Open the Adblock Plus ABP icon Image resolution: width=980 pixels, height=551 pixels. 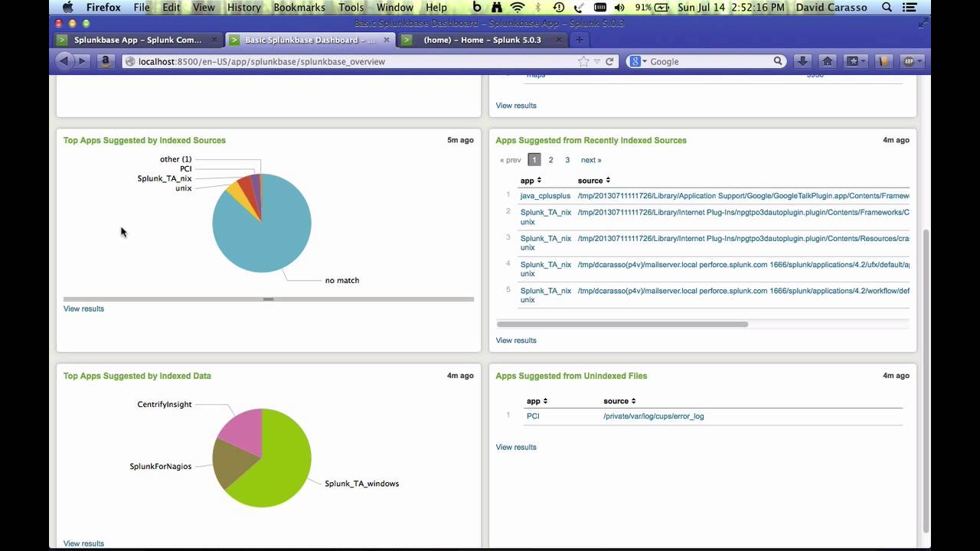tap(912, 61)
